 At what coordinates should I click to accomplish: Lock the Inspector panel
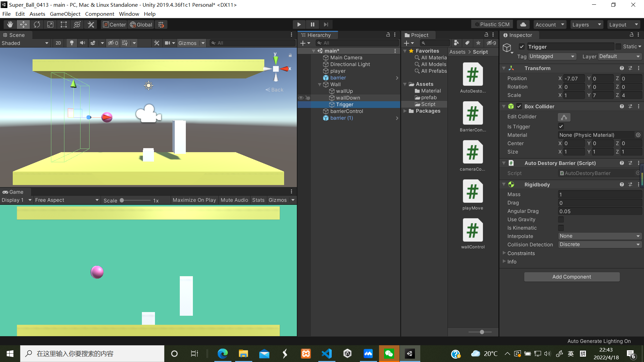click(x=631, y=35)
